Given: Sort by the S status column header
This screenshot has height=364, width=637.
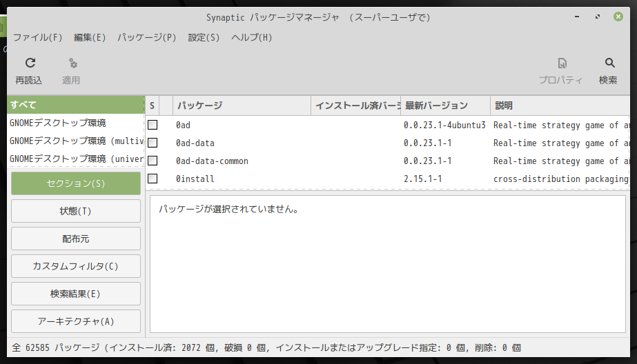Looking at the screenshot, I should (x=153, y=105).
